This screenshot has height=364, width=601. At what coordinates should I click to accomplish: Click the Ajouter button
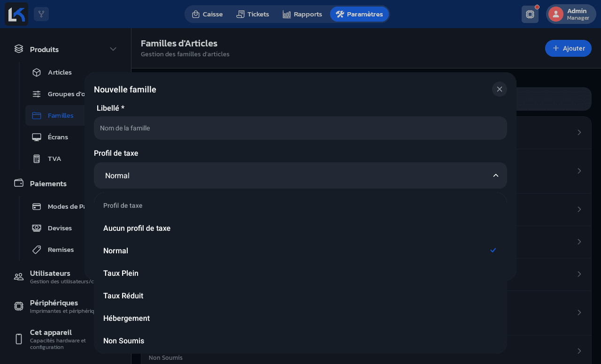point(568,48)
